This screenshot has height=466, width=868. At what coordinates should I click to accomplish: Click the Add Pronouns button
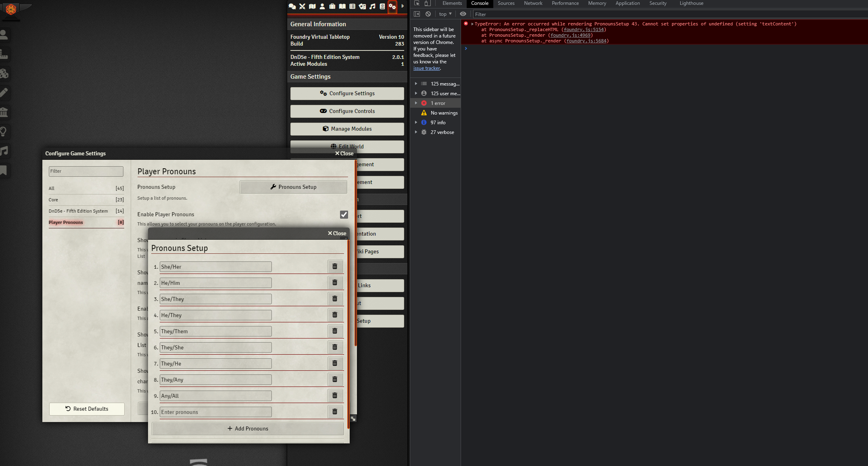(248, 428)
